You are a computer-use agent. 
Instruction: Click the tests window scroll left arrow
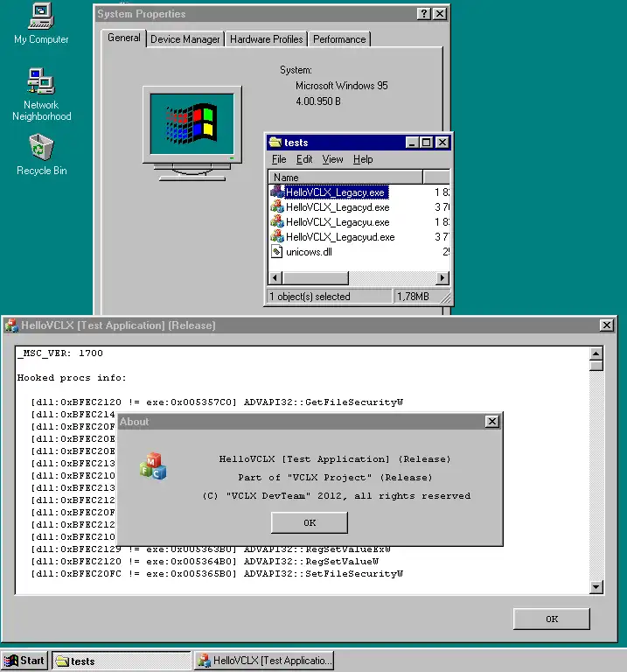(x=275, y=278)
